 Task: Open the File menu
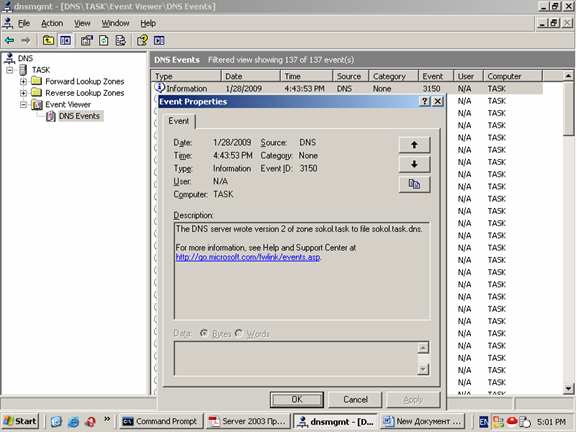[24, 23]
